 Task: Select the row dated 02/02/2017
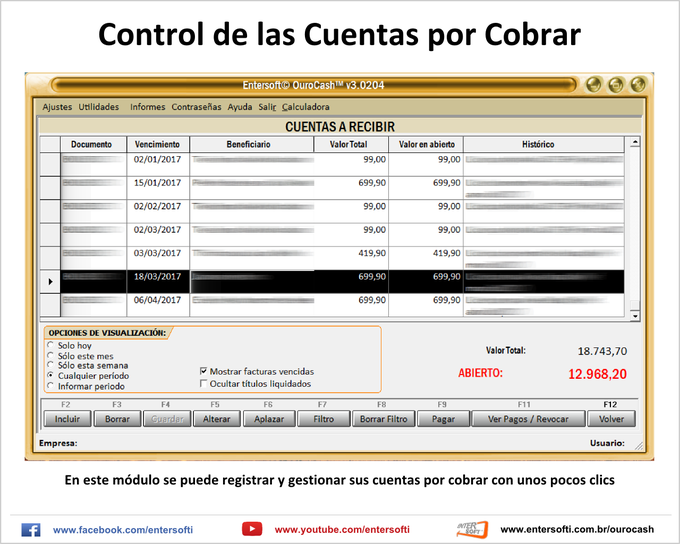coord(332,211)
